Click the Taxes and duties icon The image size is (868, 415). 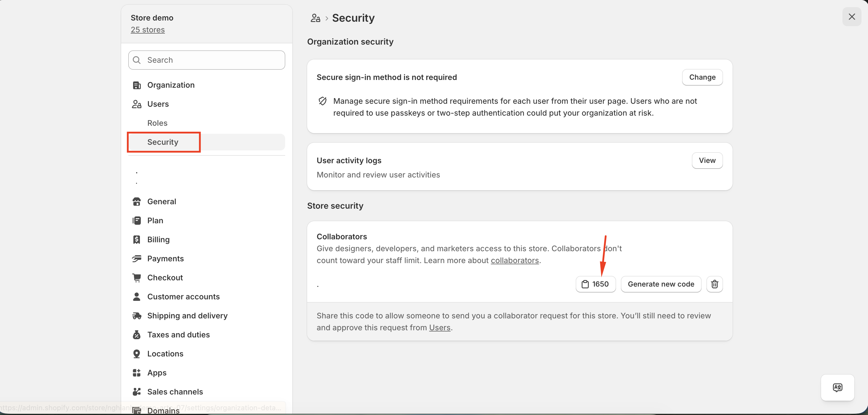pyautogui.click(x=136, y=335)
